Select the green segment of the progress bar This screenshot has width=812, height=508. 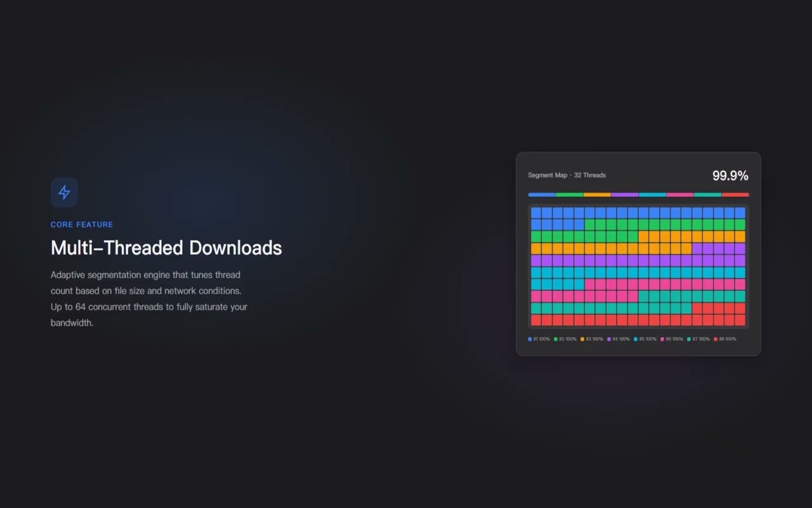(x=570, y=195)
